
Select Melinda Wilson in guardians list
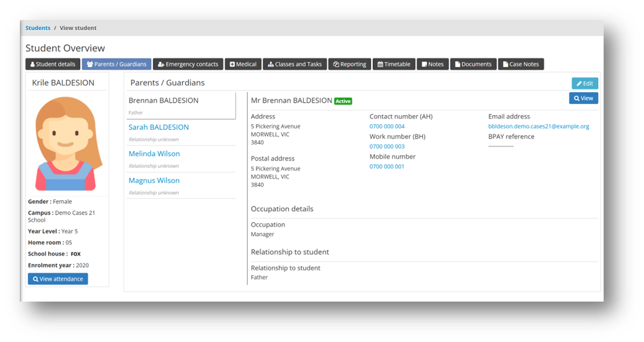click(154, 154)
